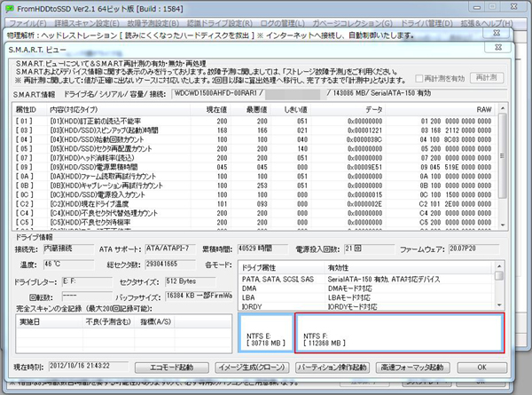Click the 累積時間 field 40529 時間
Viewport: 532px width, 395px height.
coord(262,249)
